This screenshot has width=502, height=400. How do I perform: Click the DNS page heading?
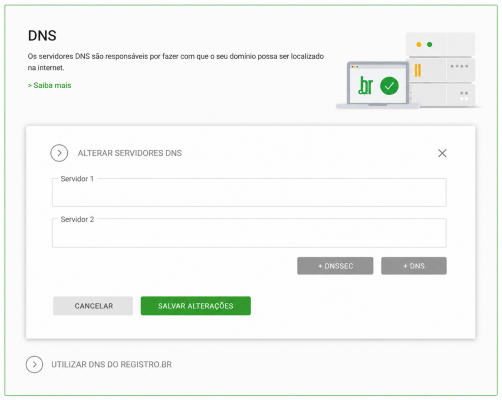42,36
